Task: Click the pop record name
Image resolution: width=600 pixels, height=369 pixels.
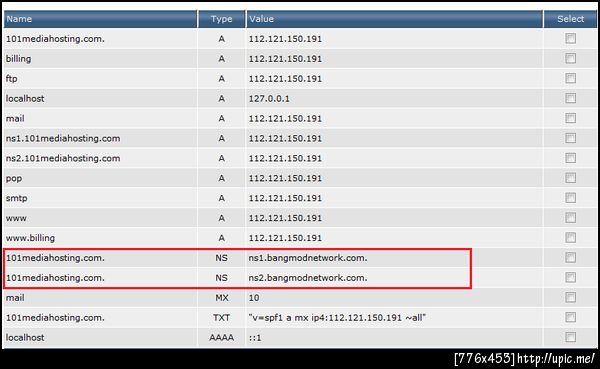Action: coord(14,179)
